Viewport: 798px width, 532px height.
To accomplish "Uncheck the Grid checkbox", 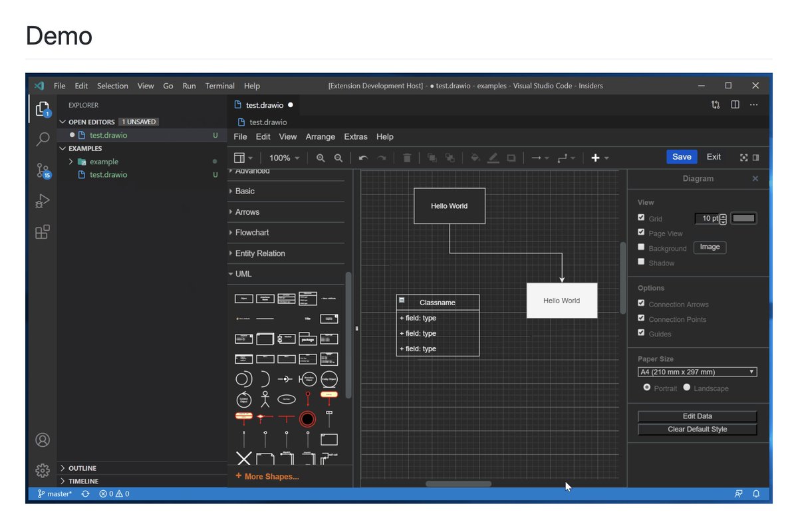I will click(641, 217).
